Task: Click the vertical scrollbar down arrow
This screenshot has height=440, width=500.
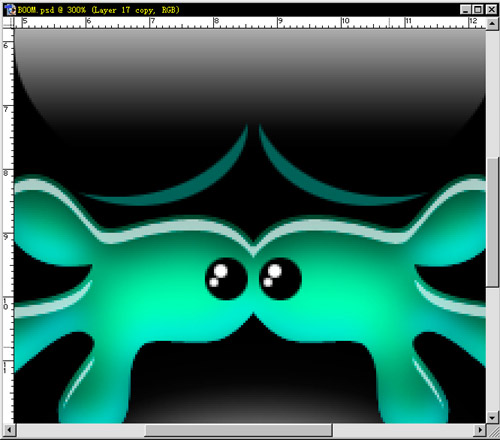Action: pos(492,417)
